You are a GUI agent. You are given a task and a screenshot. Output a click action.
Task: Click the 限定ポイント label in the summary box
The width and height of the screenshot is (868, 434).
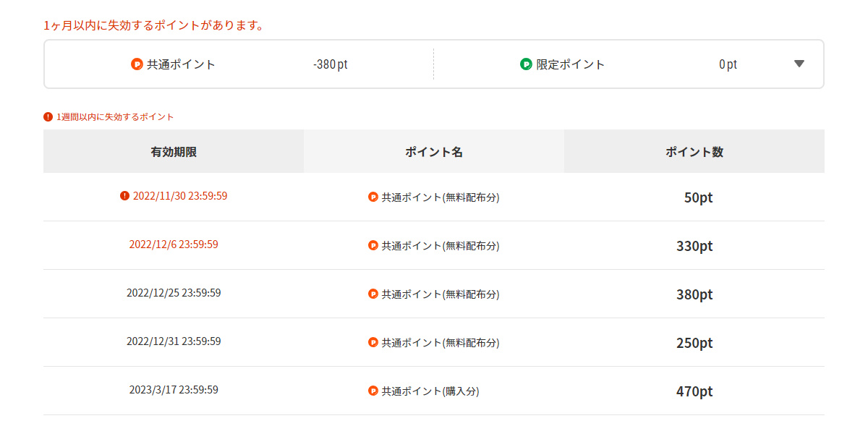pyautogui.click(x=570, y=64)
